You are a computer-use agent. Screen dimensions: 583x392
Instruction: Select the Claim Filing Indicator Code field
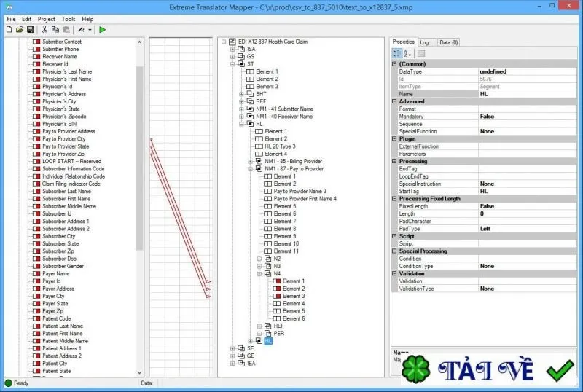point(71,184)
